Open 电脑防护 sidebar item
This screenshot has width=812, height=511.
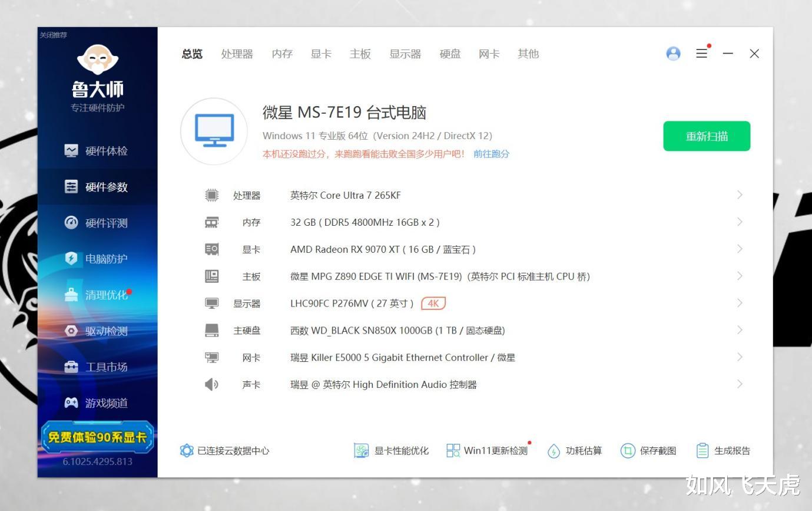click(x=97, y=259)
